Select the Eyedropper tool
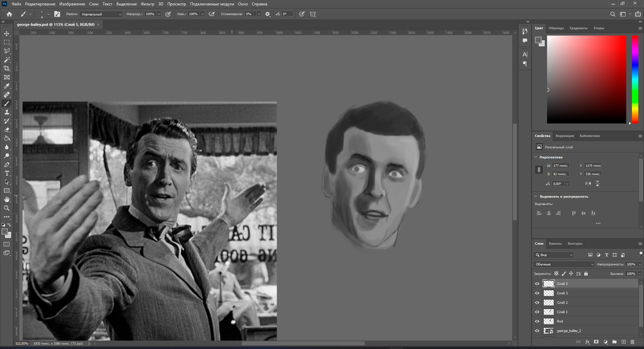 (x=7, y=86)
